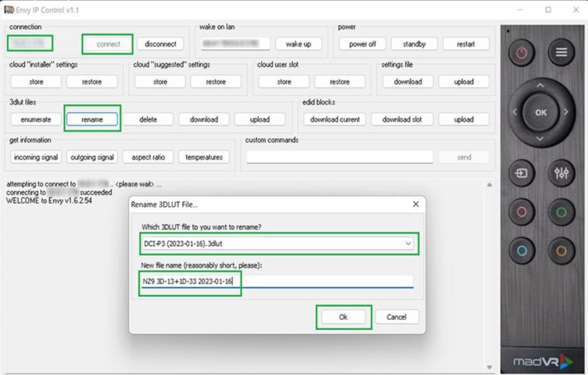Viewport: 588px width, 375px height.
Task: Click the log scrollbar up arrow
Action: point(489,184)
